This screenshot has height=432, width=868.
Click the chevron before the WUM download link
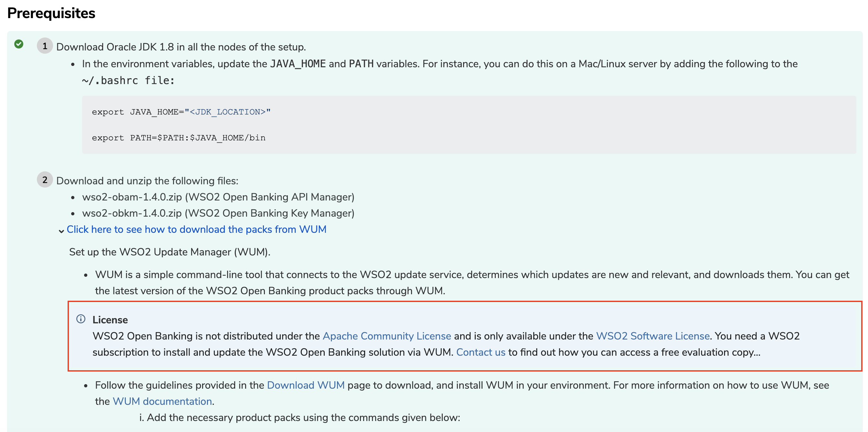61,231
